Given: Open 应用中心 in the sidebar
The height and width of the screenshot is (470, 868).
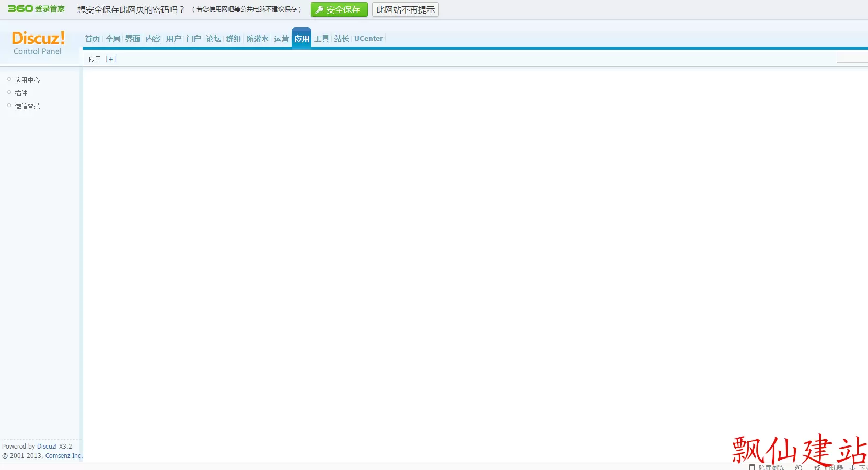Looking at the screenshot, I should tap(27, 80).
